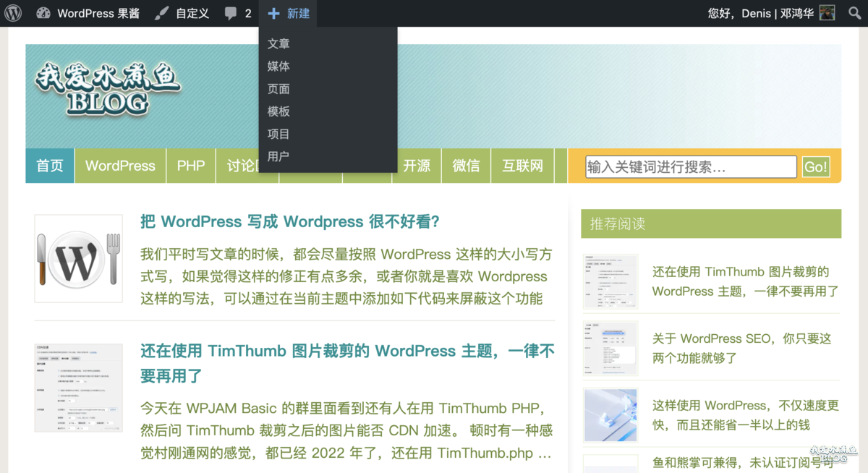Open the CDN settings thumbnail in the main list
The image size is (868, 473).
coord(78,387)
